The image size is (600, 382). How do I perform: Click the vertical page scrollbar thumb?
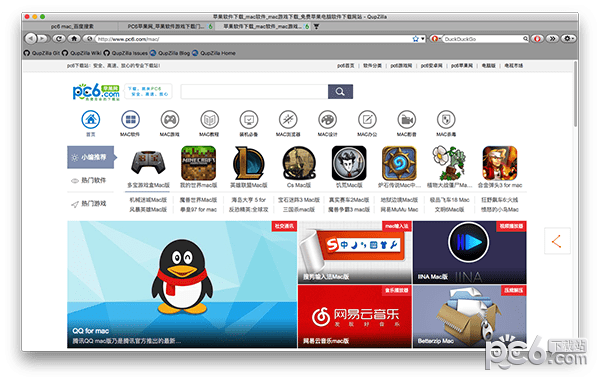click(x=575, y=94)
